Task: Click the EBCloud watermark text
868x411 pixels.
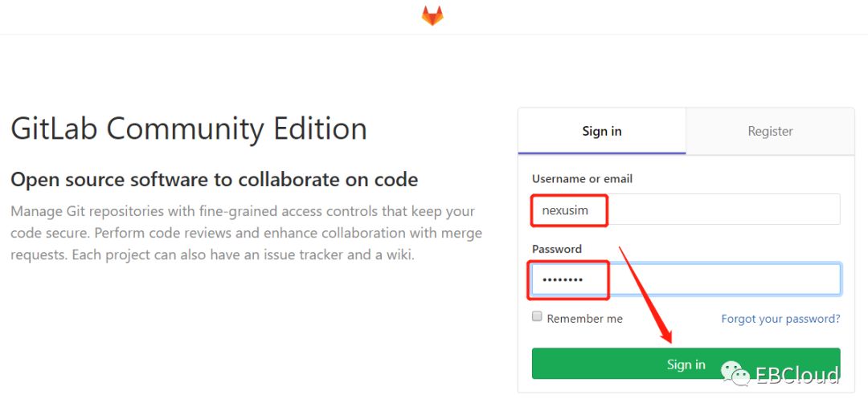Action: tap(797, 375)
